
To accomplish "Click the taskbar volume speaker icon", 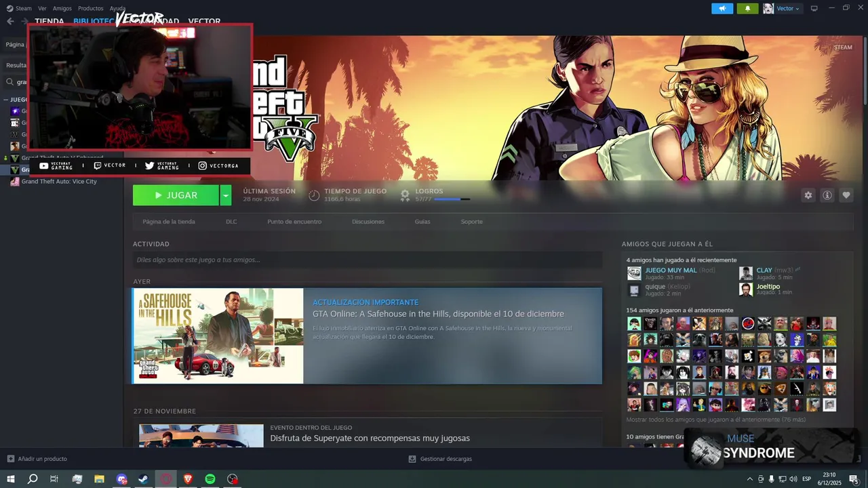I will [793, 479].
